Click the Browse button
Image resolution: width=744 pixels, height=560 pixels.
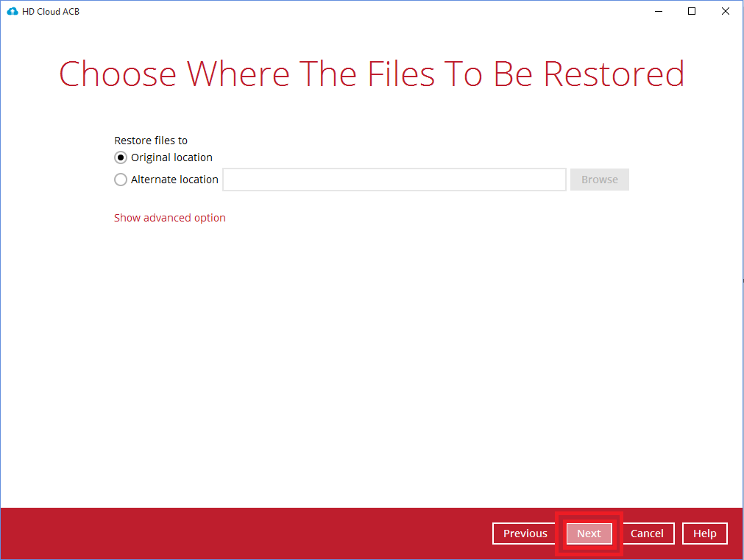coord(599,180)
